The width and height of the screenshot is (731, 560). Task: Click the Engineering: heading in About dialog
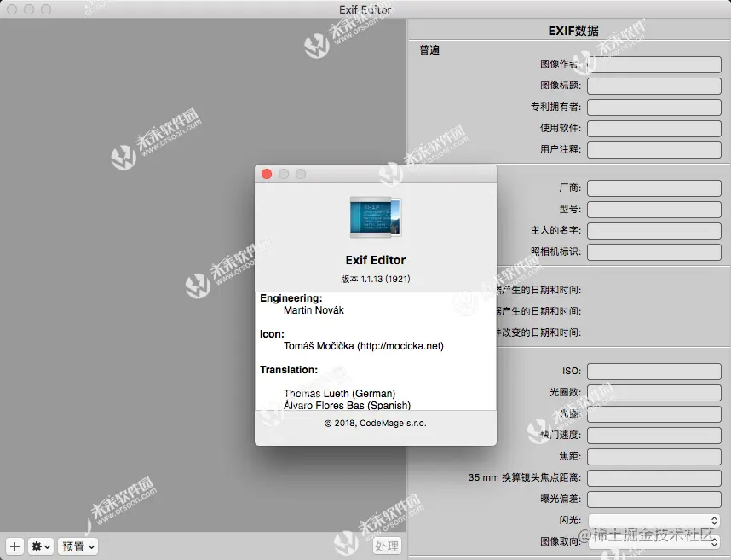[x=291, y=298]
